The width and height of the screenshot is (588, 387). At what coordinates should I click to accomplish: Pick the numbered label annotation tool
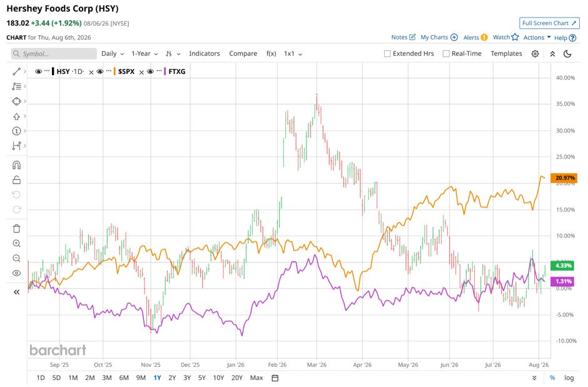16,131
